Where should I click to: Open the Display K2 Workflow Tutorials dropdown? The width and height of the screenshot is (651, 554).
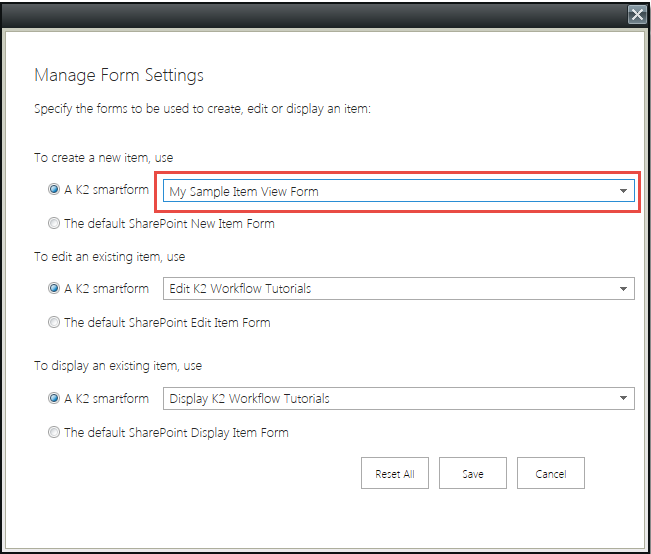tap(390, 399)
